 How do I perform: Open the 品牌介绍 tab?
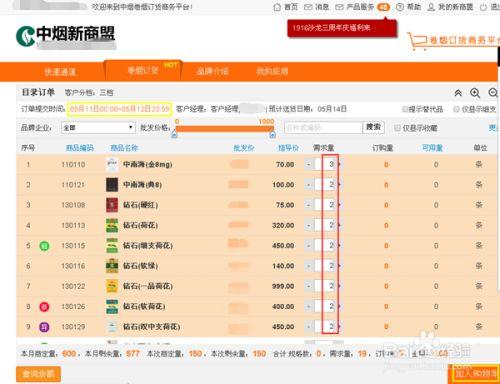213,71
